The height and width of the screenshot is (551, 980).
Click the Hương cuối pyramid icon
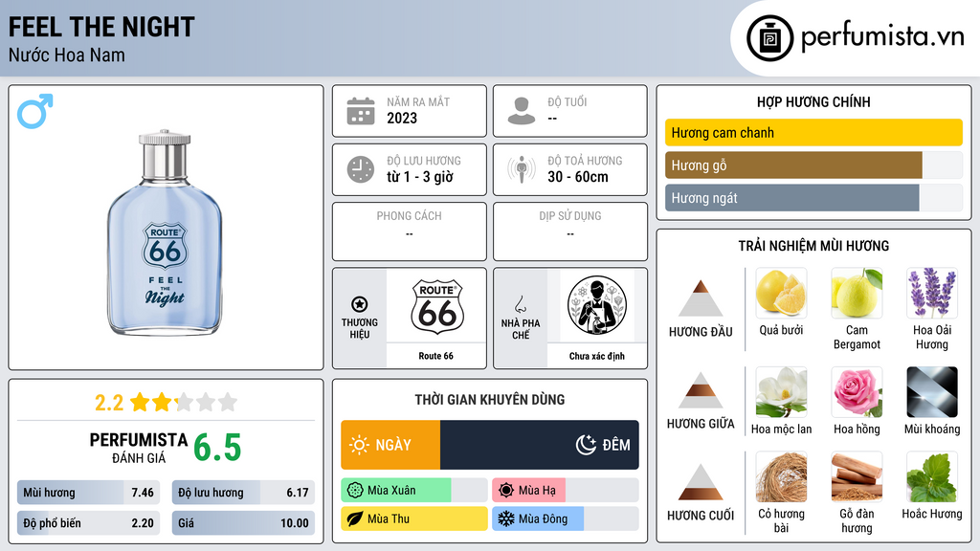tap(701, 482)
